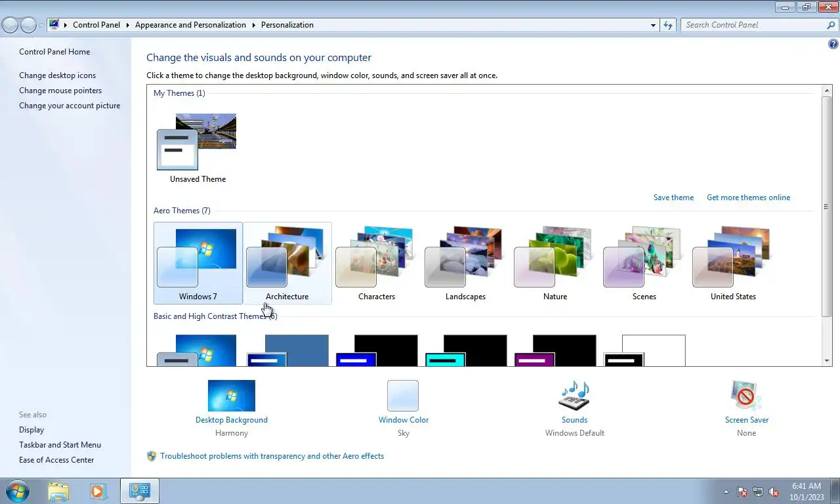Click the themes list scroll up arrow
Image resolution: width=840 pixels, height=504 pixels.
827,90
